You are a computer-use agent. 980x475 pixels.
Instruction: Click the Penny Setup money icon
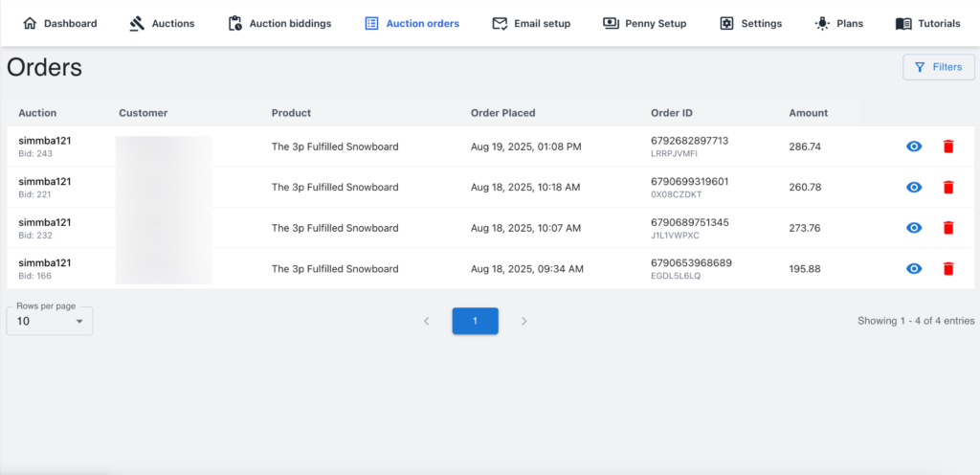pyautogui.click(x=611, y=23)
